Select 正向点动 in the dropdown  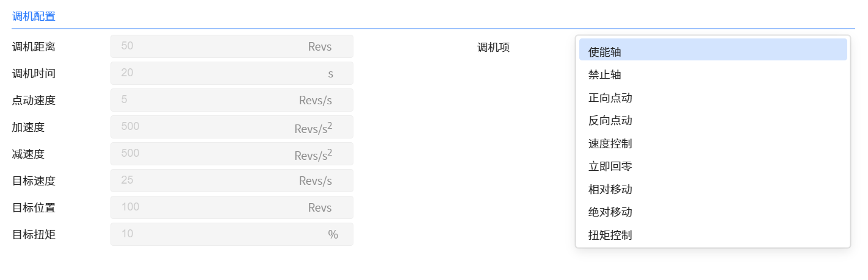coord(712,98)
